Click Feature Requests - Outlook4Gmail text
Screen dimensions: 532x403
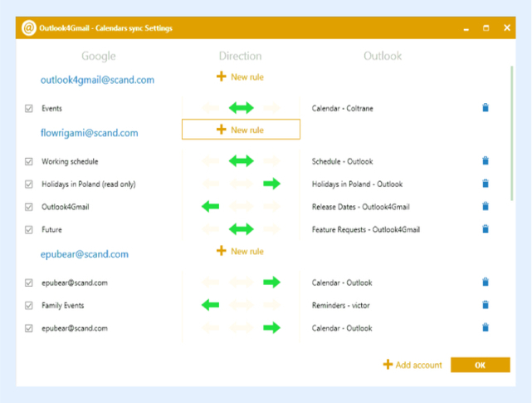[x=366, y=229]
